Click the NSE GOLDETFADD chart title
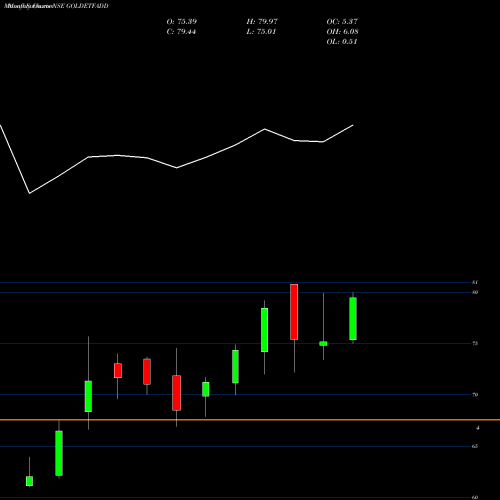Image resolution: width=500 pixels, height=500 pixels. tap(56, 6)
